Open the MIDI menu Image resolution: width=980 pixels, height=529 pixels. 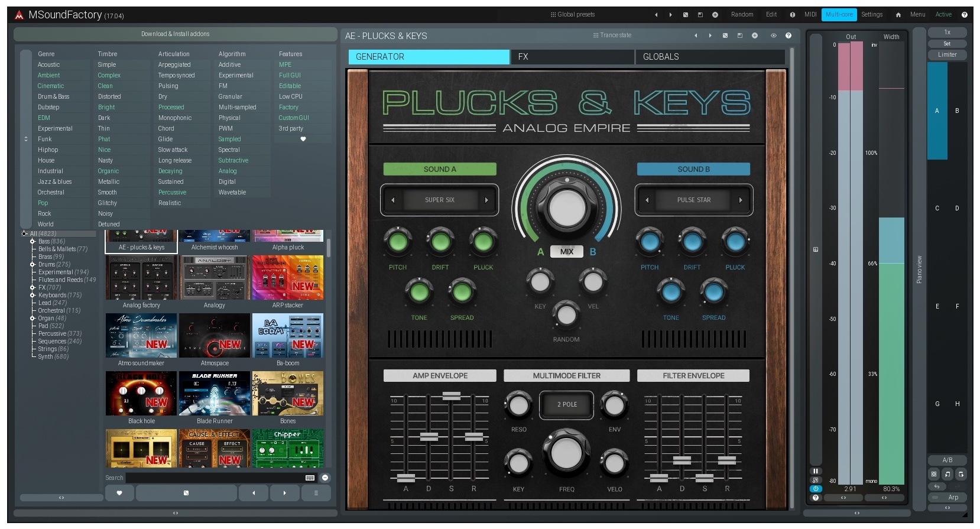pos(810,15)
